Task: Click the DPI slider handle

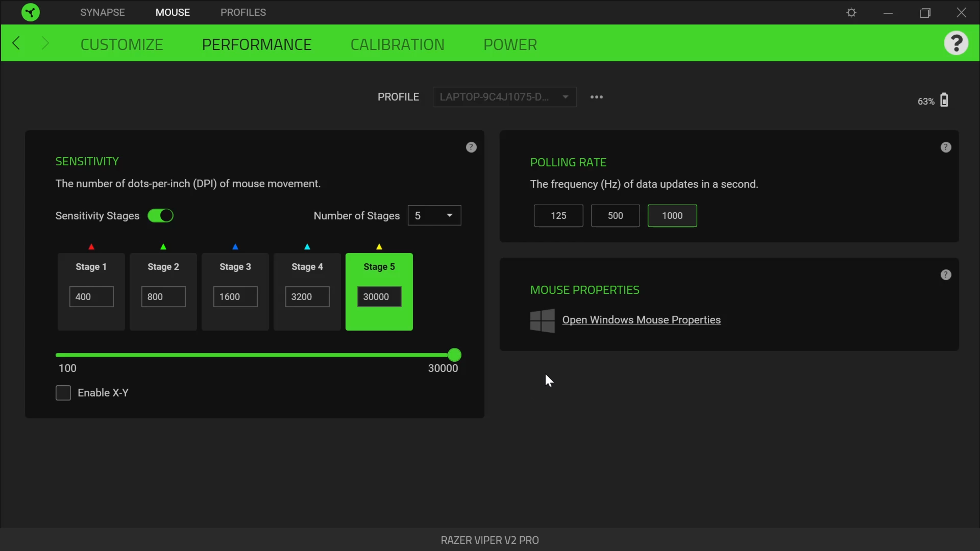Action: (x=454, y=355)
